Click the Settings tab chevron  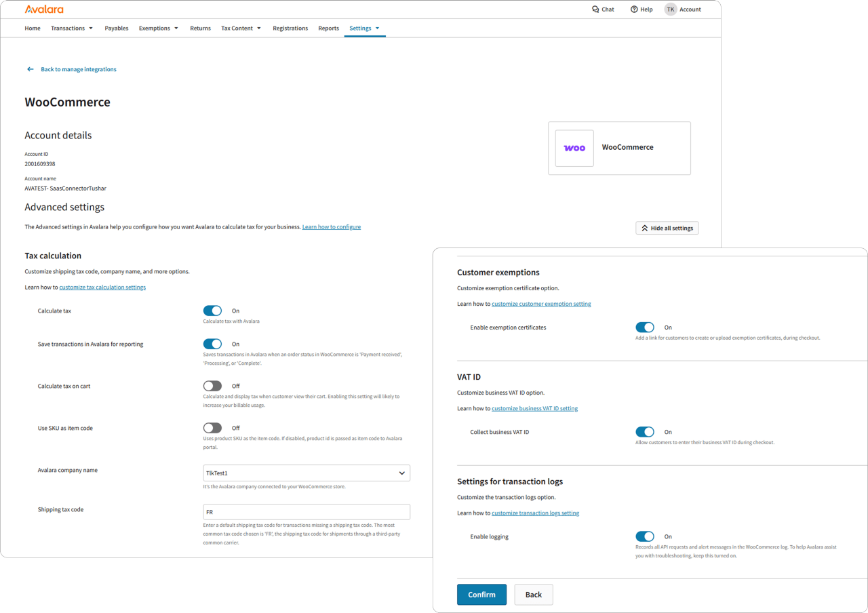(377, 28)
